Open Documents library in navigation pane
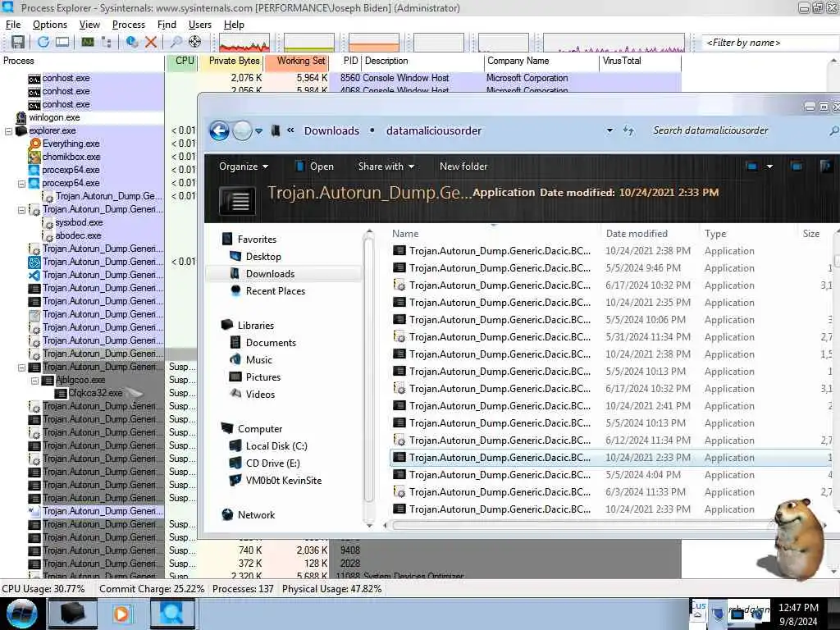Viewport: 840px width, 630px height. [x=271, y=343]
